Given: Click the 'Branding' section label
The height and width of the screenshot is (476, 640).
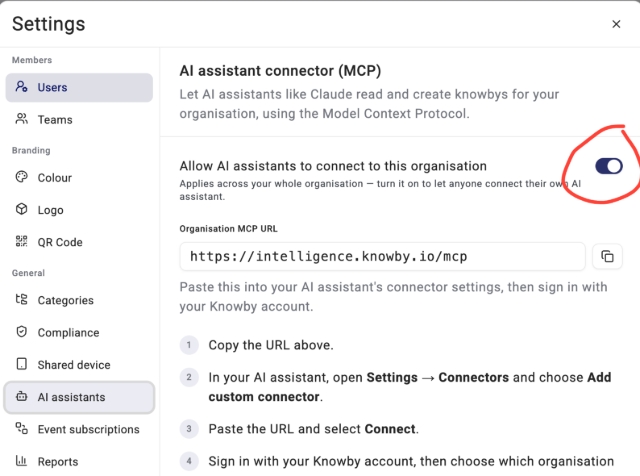Looking at the screenshot, I should tap(31, 150).
